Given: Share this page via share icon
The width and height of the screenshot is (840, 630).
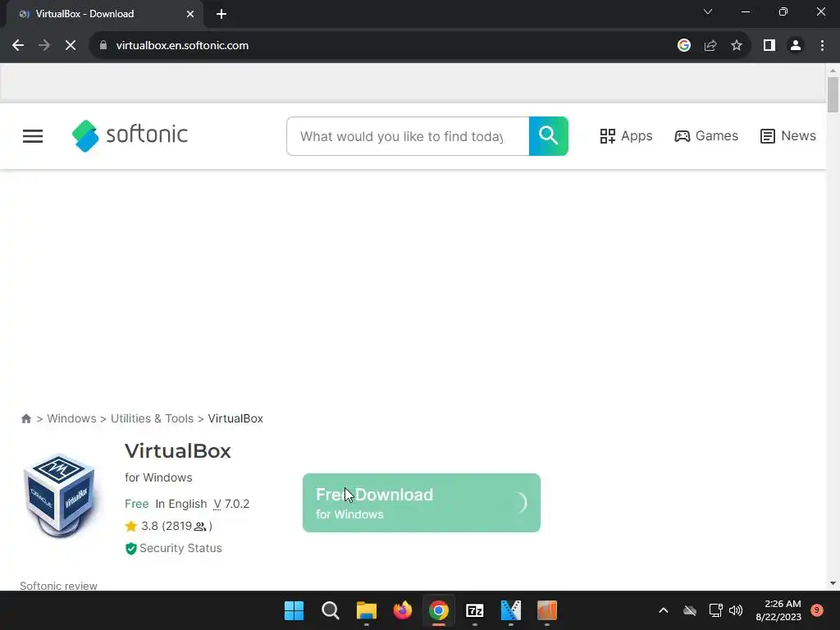Looking at the screenshot, I should point(710,46).
